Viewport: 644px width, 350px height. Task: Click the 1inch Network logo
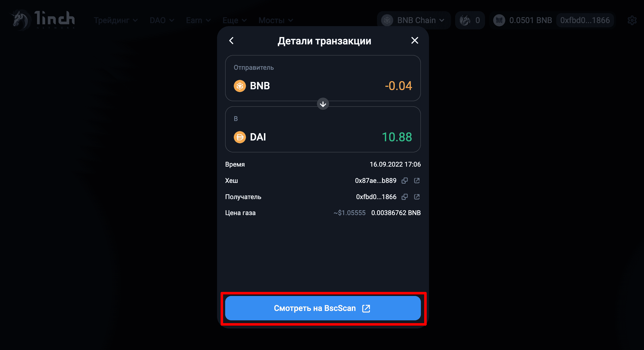point(43,20)
